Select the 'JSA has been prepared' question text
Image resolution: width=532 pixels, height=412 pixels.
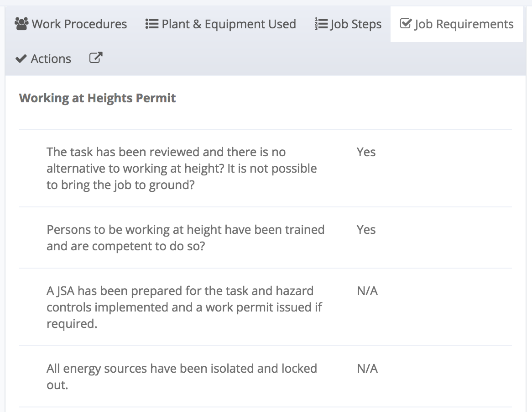(x=184, y=307)
